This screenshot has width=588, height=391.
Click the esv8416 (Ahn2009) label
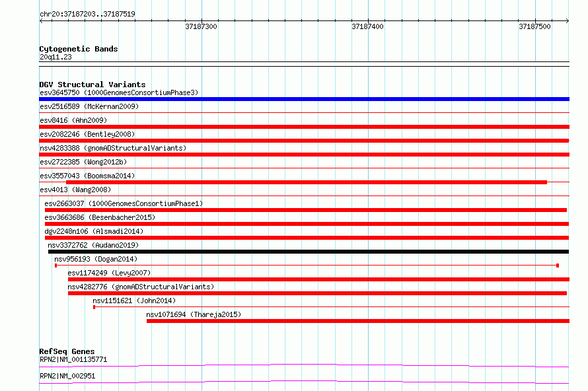click(73, 120)
